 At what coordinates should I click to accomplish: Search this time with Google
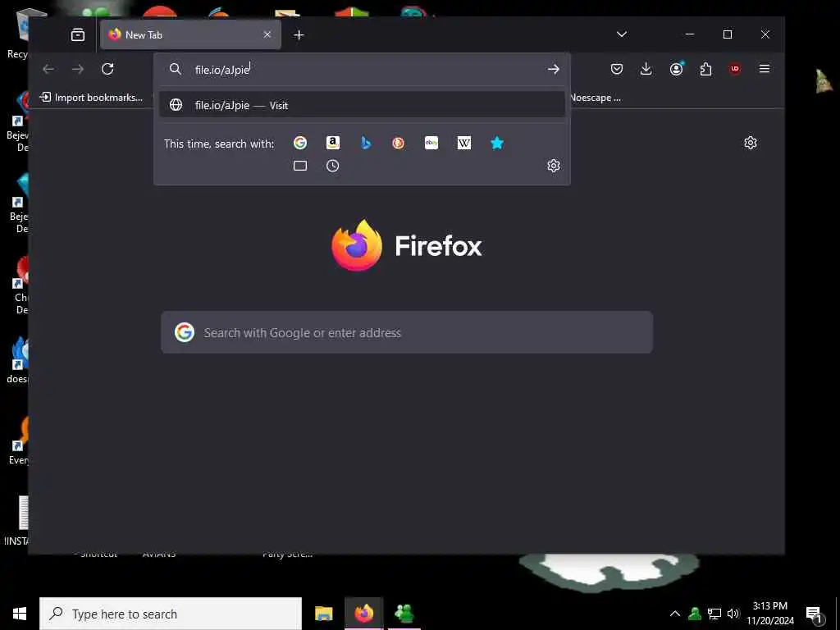point(300,143)
